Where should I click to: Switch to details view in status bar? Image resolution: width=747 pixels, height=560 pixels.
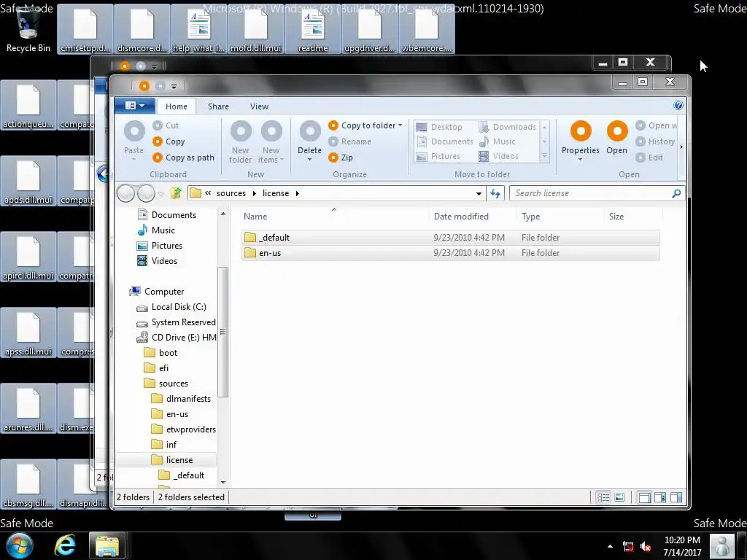(x=603, y=497)
